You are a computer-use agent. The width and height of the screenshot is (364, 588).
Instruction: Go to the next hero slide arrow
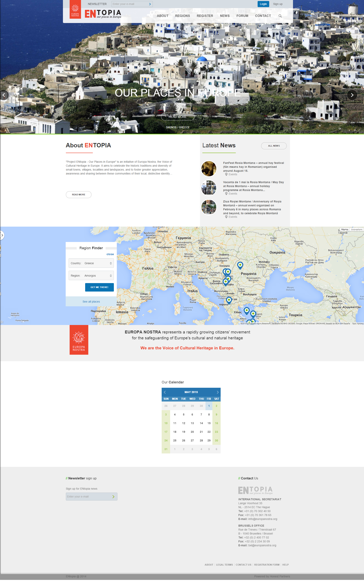pyautogui.click(x=352, y=95)
